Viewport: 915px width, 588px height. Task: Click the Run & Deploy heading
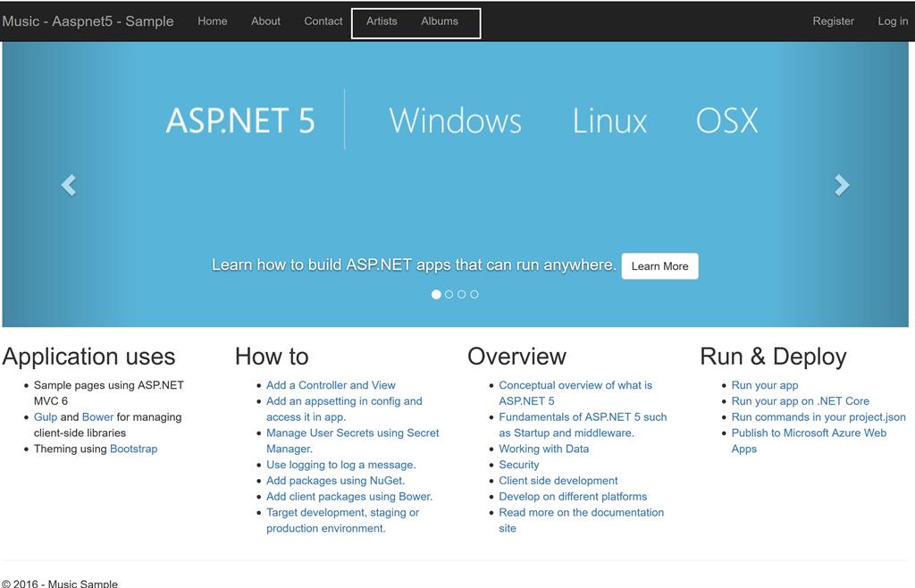(x=773, y=357)
